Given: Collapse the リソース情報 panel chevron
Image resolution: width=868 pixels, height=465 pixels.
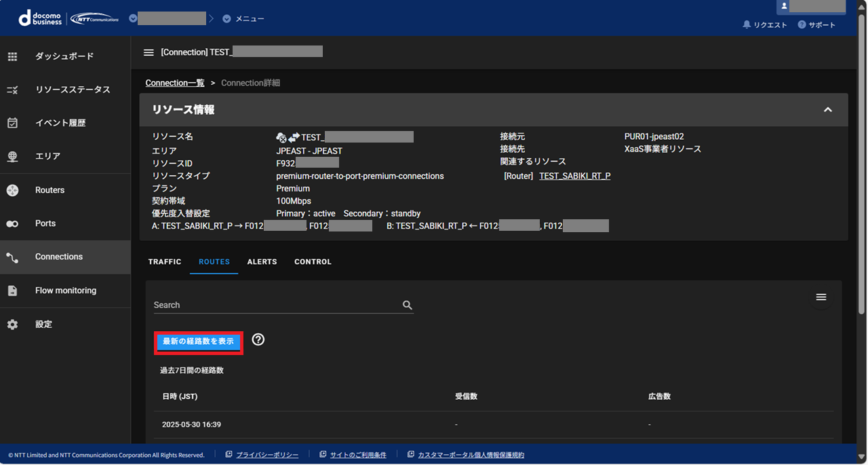Looking at the screenshot, I should coord(827,110).
